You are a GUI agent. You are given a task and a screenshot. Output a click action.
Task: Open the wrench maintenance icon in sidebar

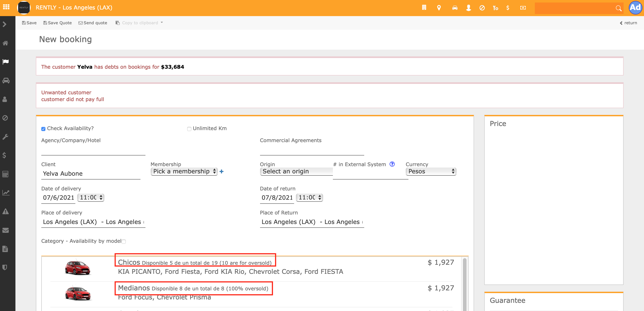pos(5,137)
